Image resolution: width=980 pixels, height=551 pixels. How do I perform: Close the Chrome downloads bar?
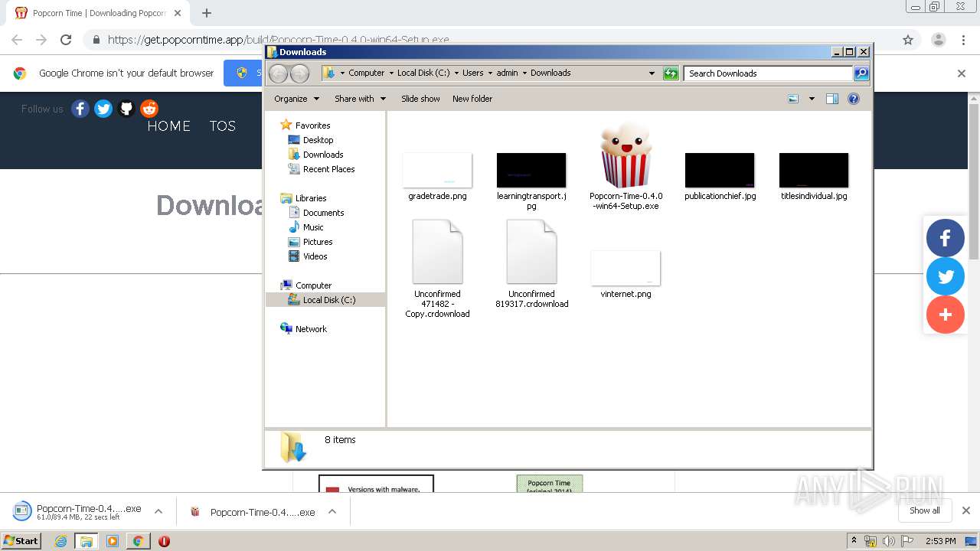point(965,510)
